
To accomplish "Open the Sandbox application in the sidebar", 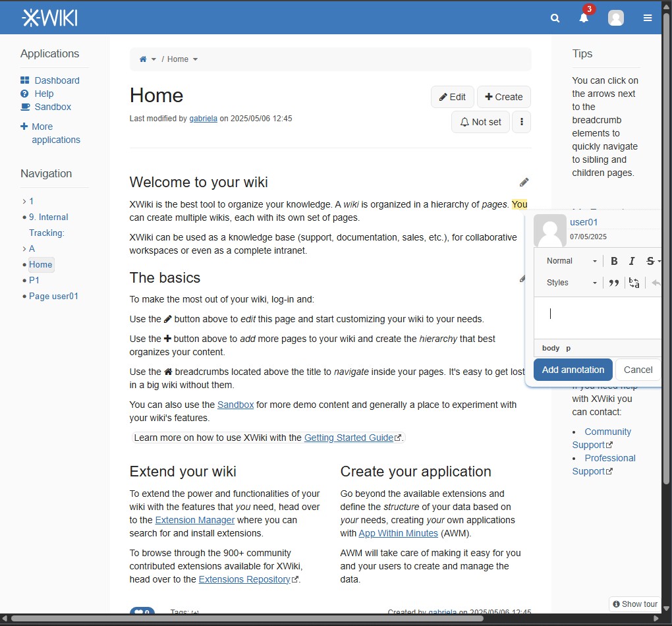I will pyautogui.click(x=53, y=107).
